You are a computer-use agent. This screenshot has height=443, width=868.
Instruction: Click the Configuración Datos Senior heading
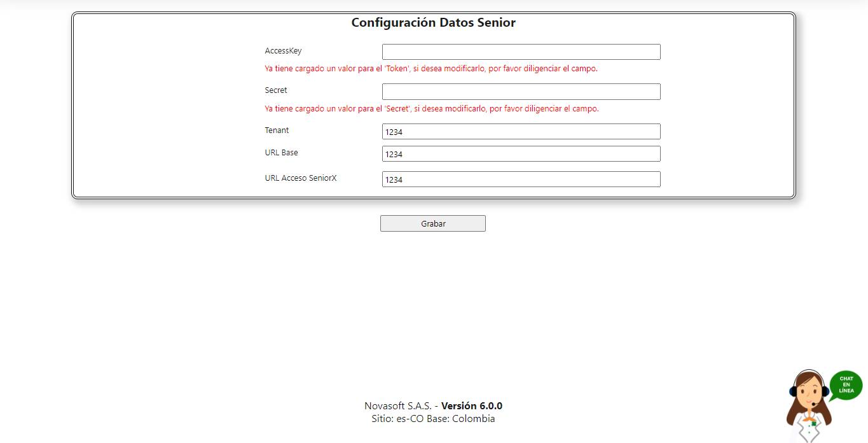(x=433, y=23)
